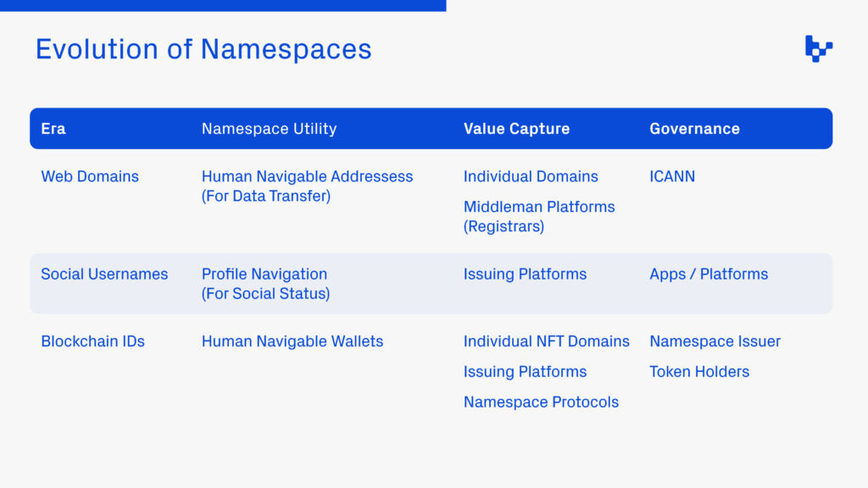Click 'Issuing Platforms' in Social Usernames row
Screen dimensions: 868x488
(525, 274)
